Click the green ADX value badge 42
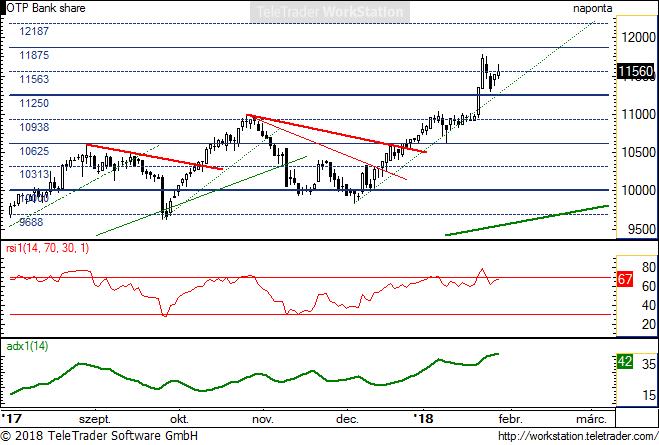 click(625, 361)
